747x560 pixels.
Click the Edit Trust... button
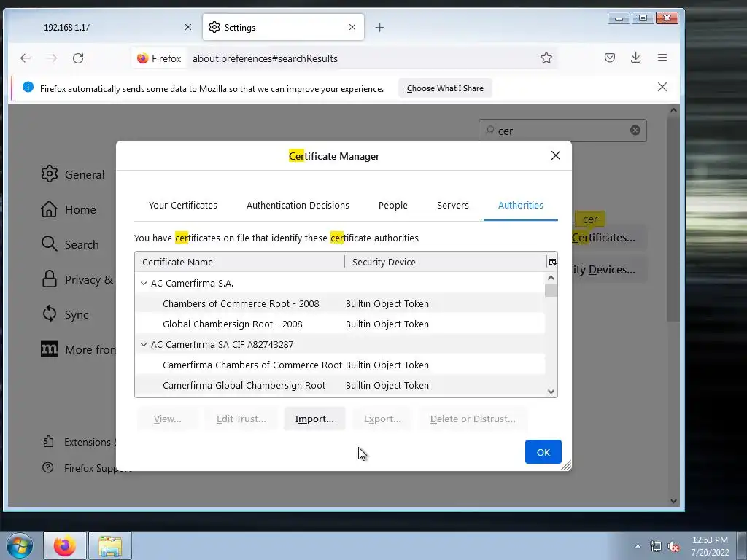(241, 419)
